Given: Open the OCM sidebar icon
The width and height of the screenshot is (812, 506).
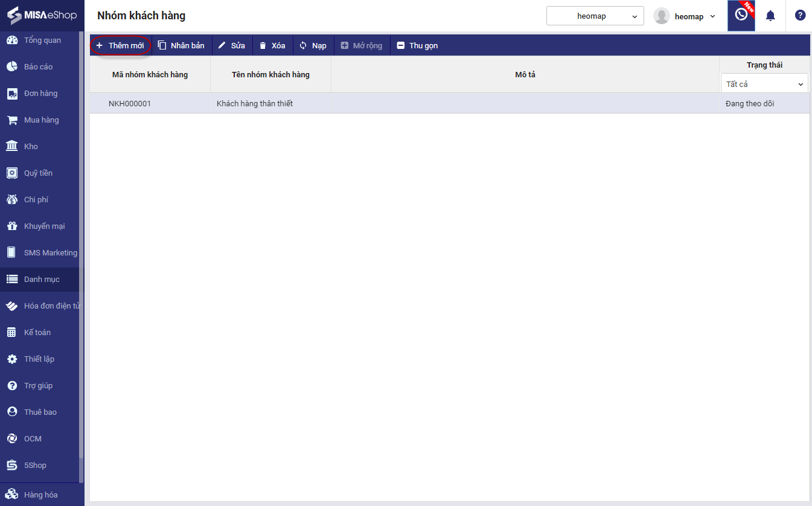Looking at the screenshot, I should click(11, 439).
